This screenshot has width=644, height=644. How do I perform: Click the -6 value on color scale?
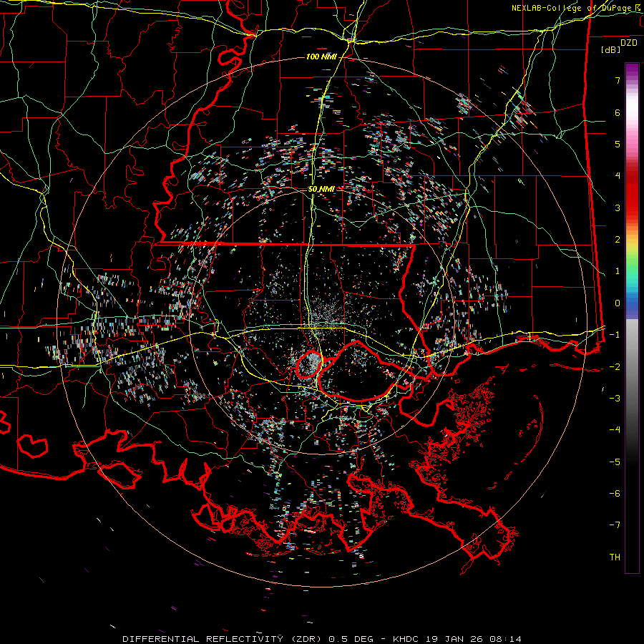pos(615,494)
